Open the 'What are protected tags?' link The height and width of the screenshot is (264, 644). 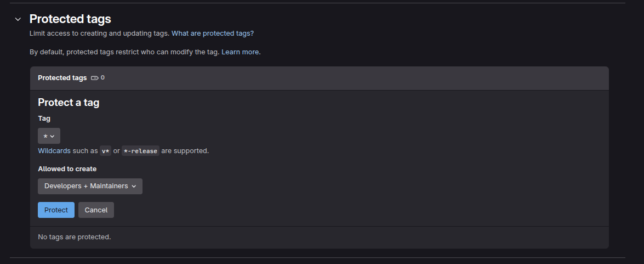213,33
